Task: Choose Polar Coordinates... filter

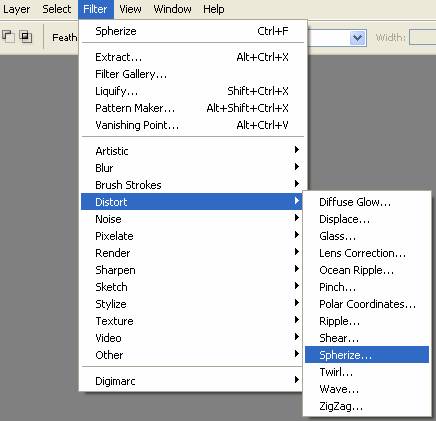Action: [367, 304]
